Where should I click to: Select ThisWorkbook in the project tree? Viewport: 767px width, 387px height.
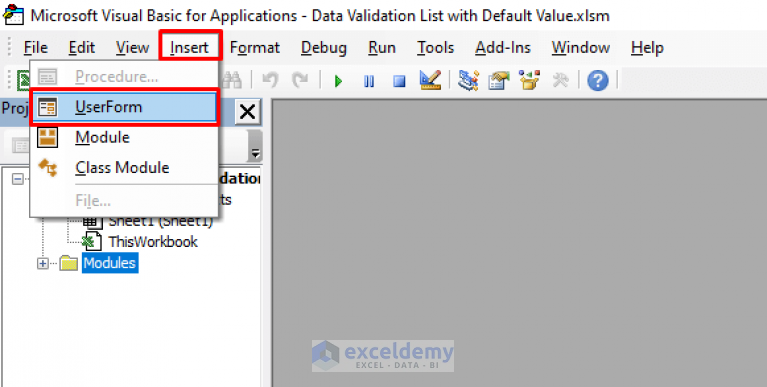click(153, 242)
